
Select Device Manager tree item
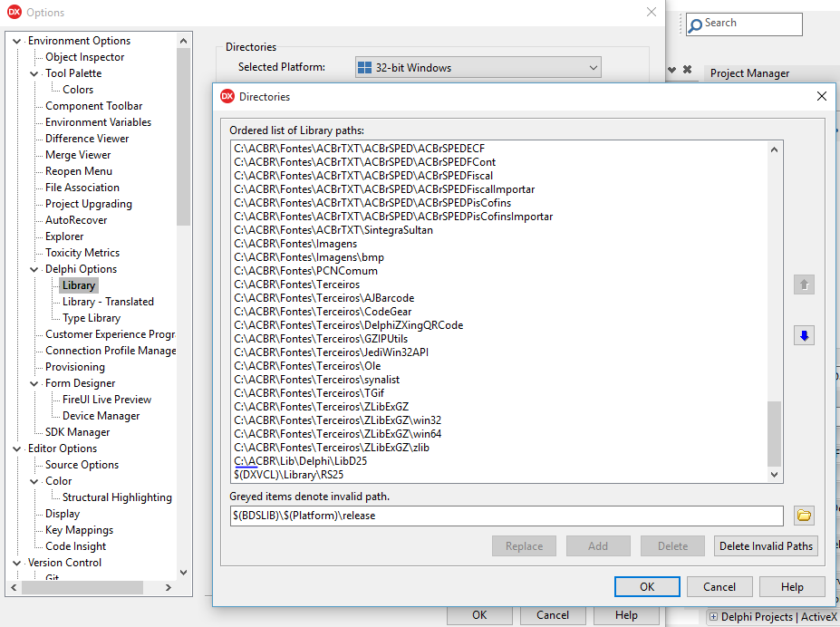click(x=101, y=416)
